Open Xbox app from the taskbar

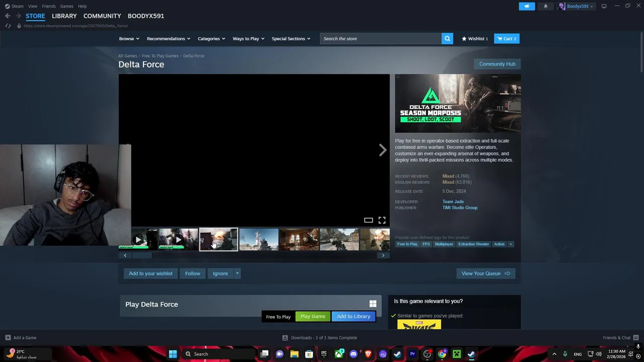click(339, 354)
